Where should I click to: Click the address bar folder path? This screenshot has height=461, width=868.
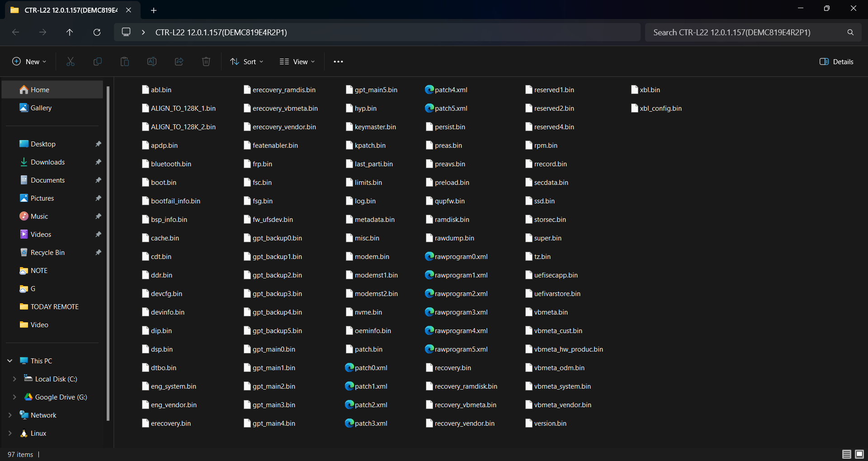(221, 32)
